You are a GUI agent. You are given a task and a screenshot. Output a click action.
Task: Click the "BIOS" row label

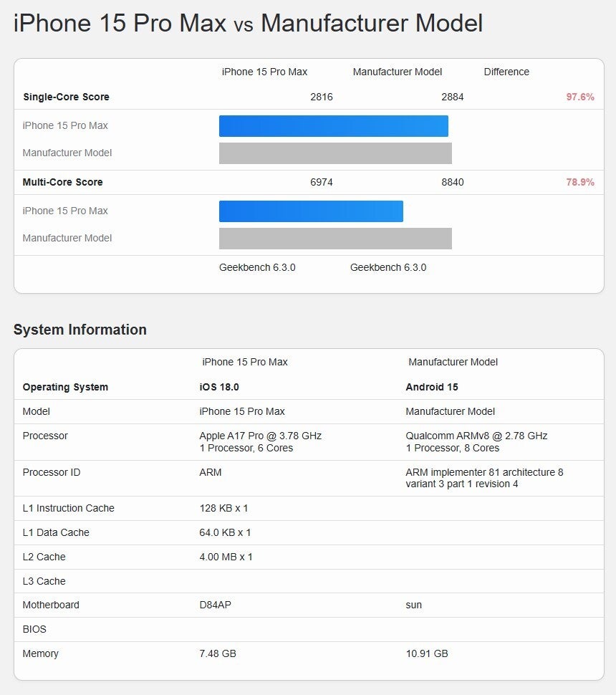[x=34, y=629]
